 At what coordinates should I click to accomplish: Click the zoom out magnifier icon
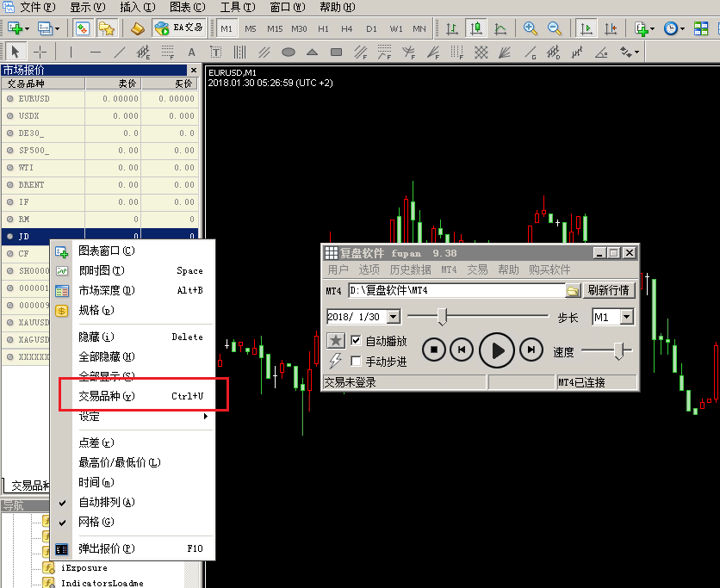[554, 28]
